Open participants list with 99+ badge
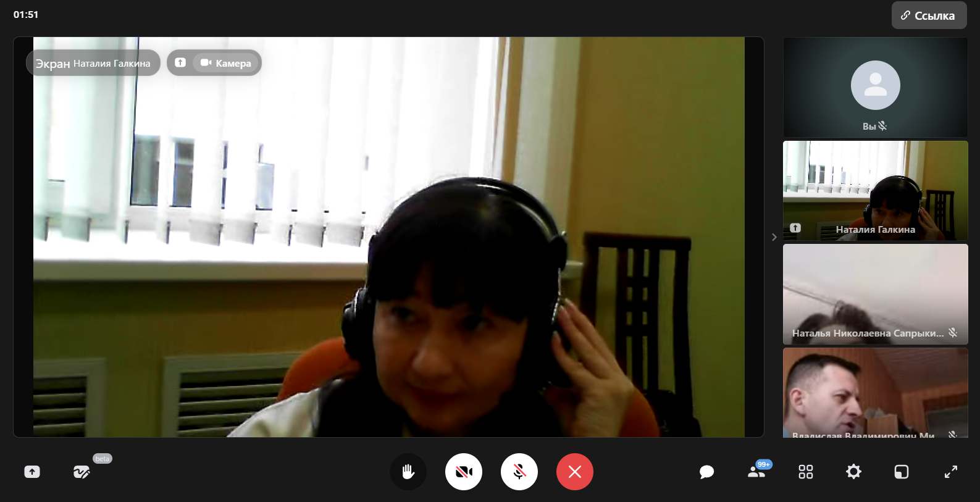 [x=756, y=472]
